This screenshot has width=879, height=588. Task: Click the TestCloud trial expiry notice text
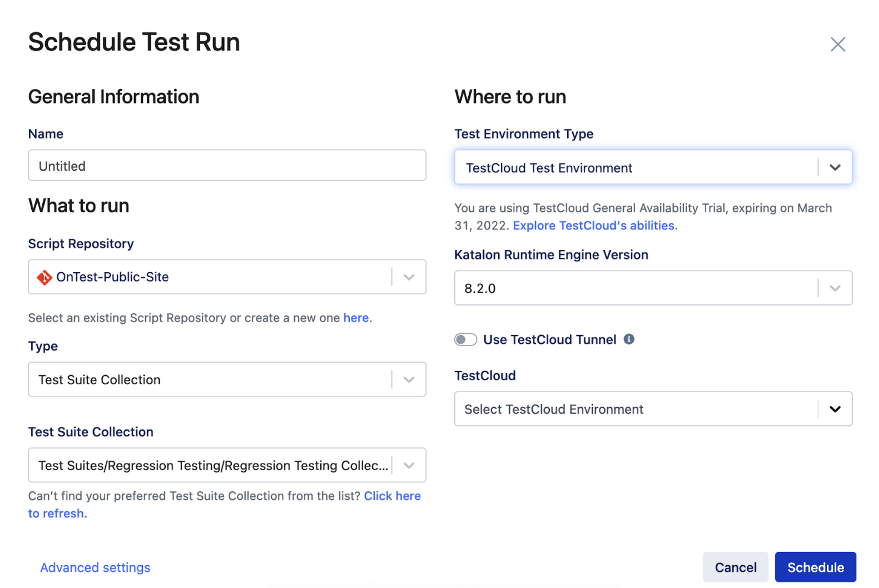643,217
